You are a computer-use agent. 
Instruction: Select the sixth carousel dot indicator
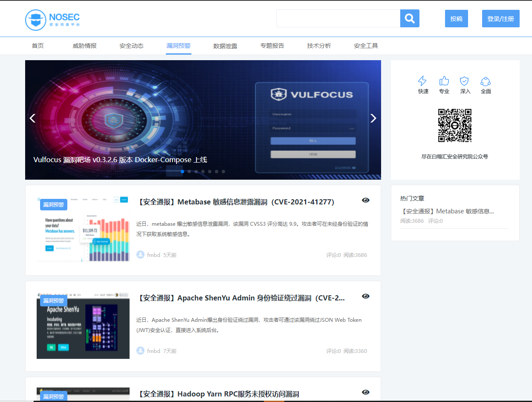point(217,172)
